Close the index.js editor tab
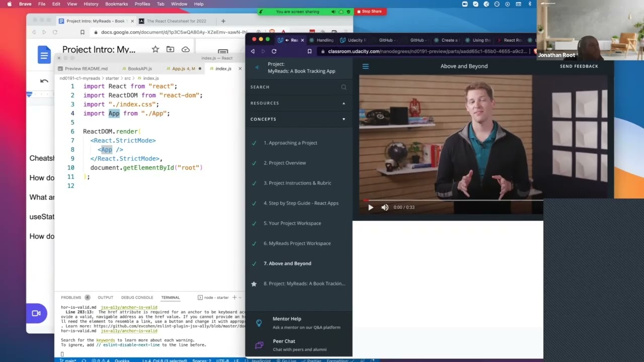644x362 pixels. [x=240, y=68]
